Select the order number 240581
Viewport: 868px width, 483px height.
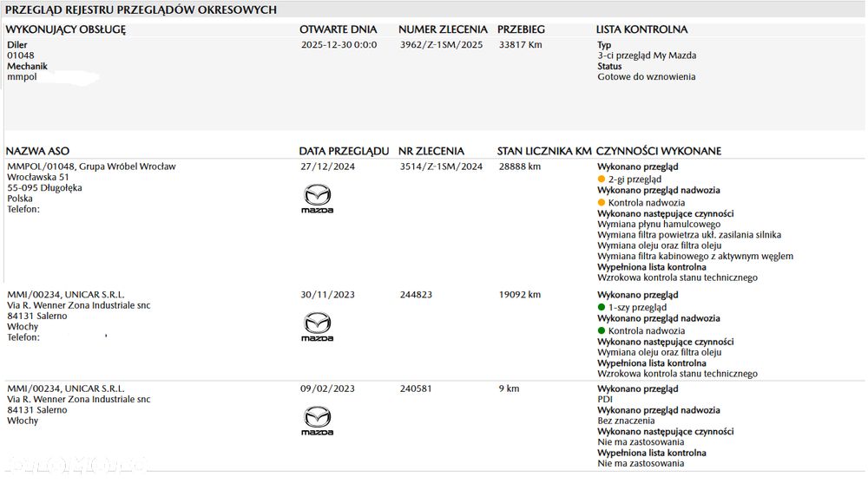(416, 389)
